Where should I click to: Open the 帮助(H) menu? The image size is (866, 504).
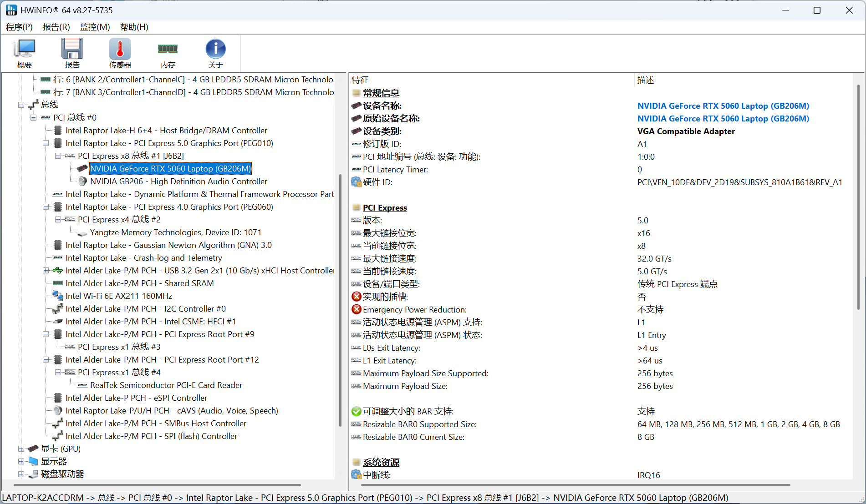click(134, 27)
